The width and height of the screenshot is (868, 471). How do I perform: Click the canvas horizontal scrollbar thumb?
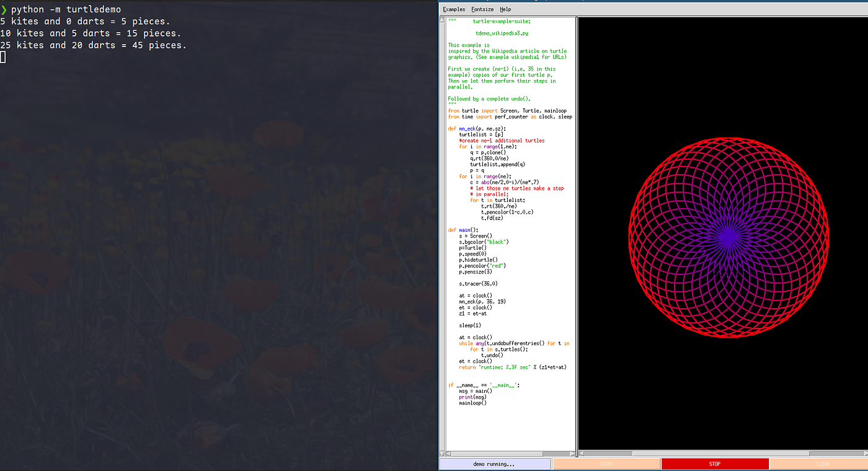click(x=721, y=454)
